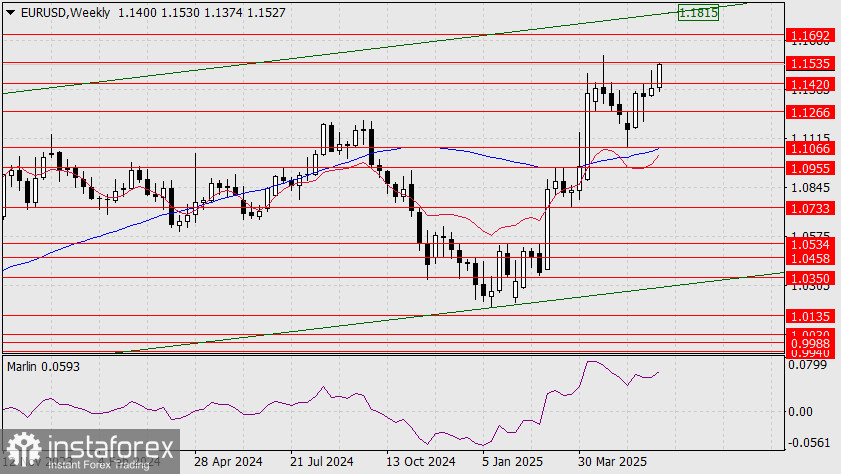Click the 0.00 Marlin scale value

[800, 412]
